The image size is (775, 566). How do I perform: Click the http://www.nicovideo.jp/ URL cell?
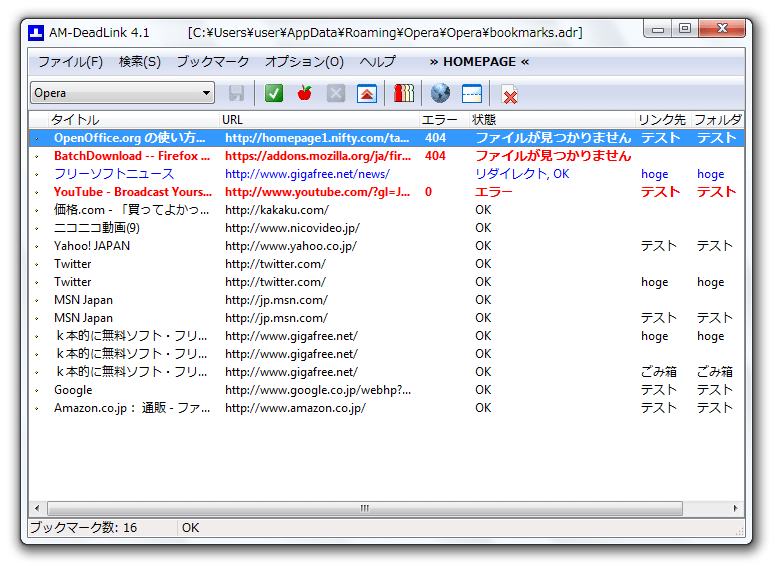(x=292, y=228)
